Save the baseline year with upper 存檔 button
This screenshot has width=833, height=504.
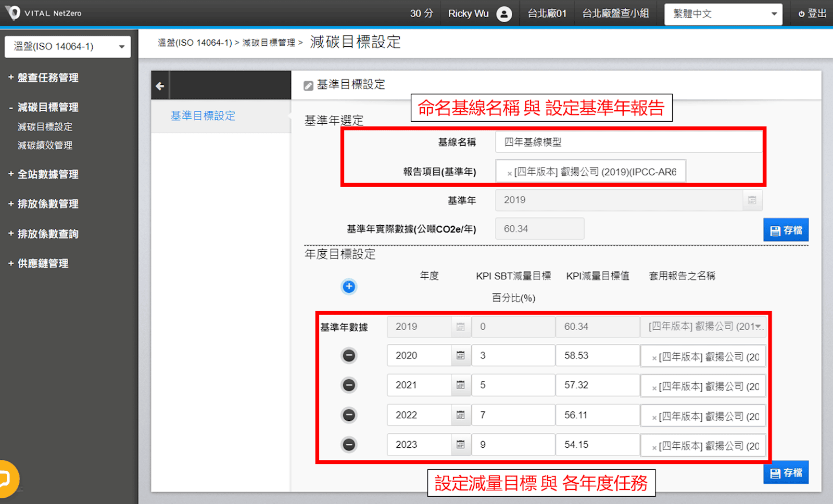(785, 230)
